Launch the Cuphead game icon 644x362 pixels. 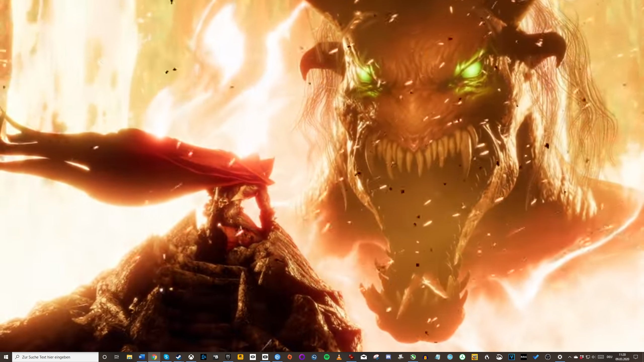coord(475,357)
